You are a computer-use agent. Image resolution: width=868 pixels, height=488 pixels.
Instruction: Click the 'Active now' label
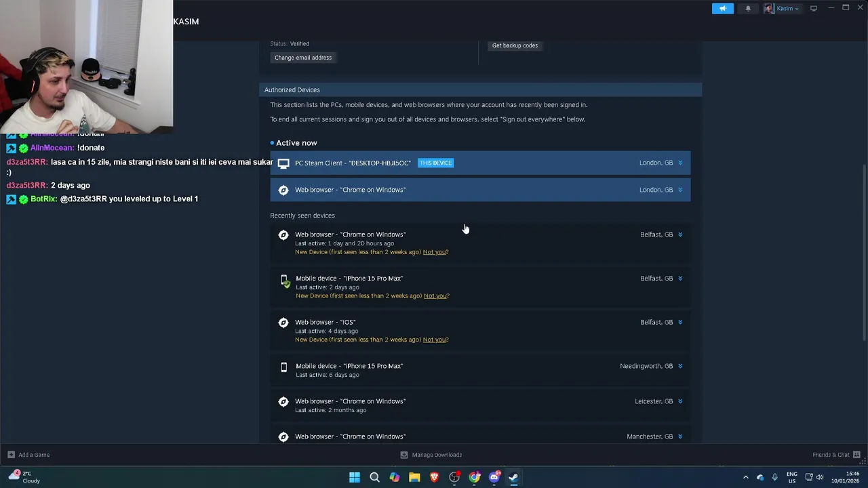[296, 143]
